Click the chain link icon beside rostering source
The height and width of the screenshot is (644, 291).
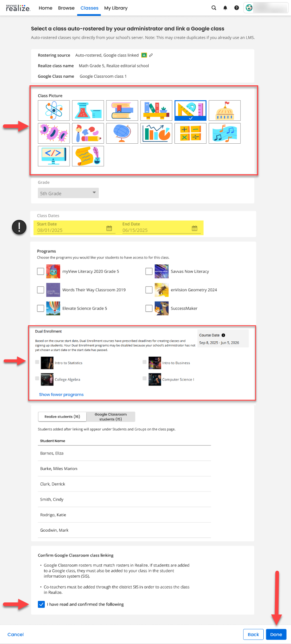click(x=151, y=55)
